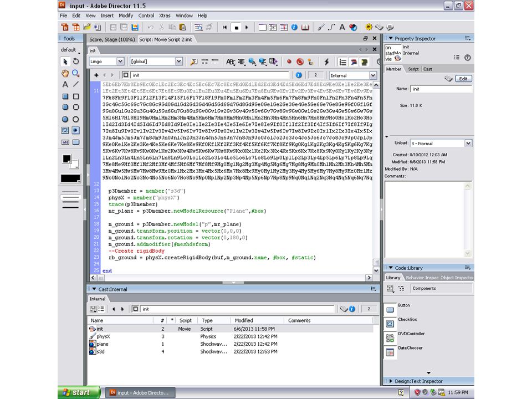Viewport: 532px width, 399px height.
Task: Open the Paint window from toolbar
Action: pyautogui.click(x=321, y=27)
